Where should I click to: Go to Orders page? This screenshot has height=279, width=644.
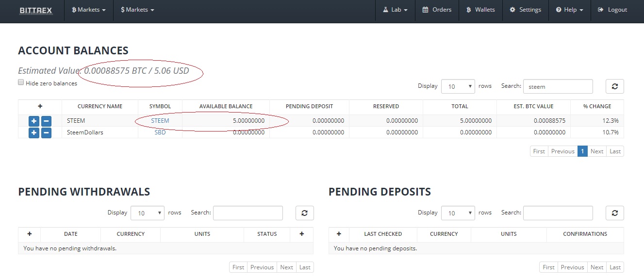437,10
